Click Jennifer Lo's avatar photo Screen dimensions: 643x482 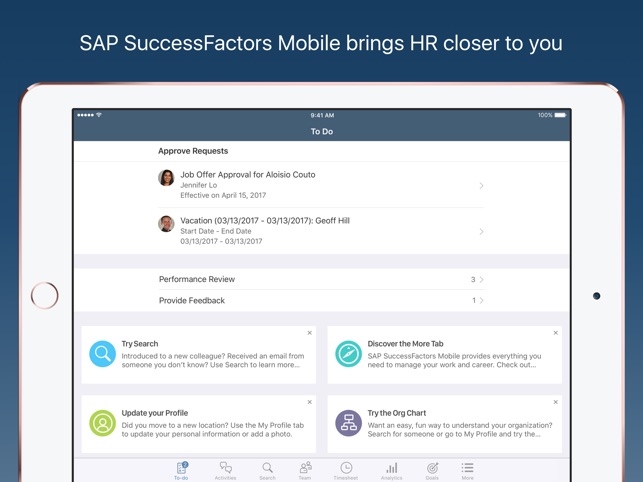tap(166, 178)
